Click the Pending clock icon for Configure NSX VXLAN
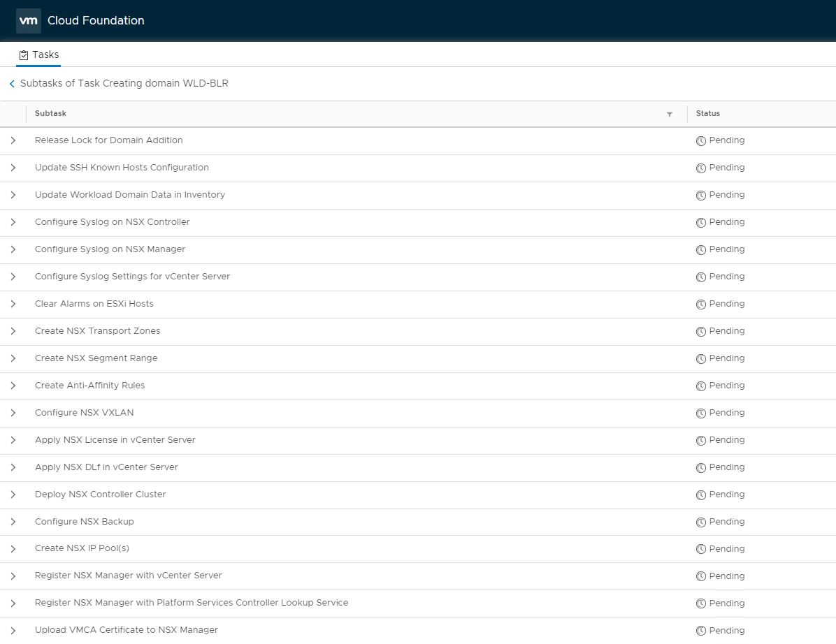Viewport: 836px width, 644px height. coord(700,414)
